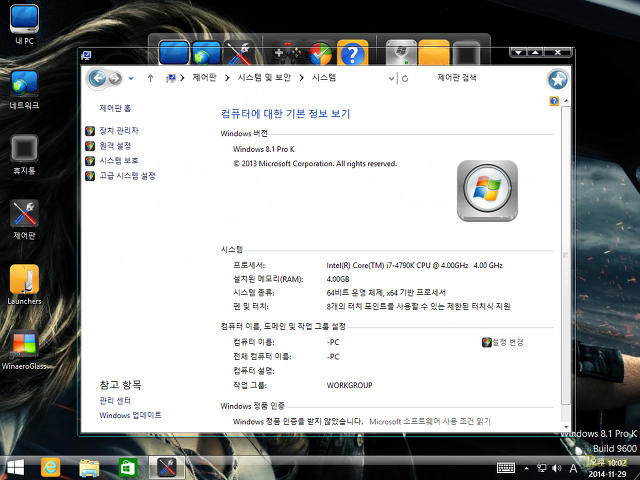Select WORKGROUP text value

[349, 385]
